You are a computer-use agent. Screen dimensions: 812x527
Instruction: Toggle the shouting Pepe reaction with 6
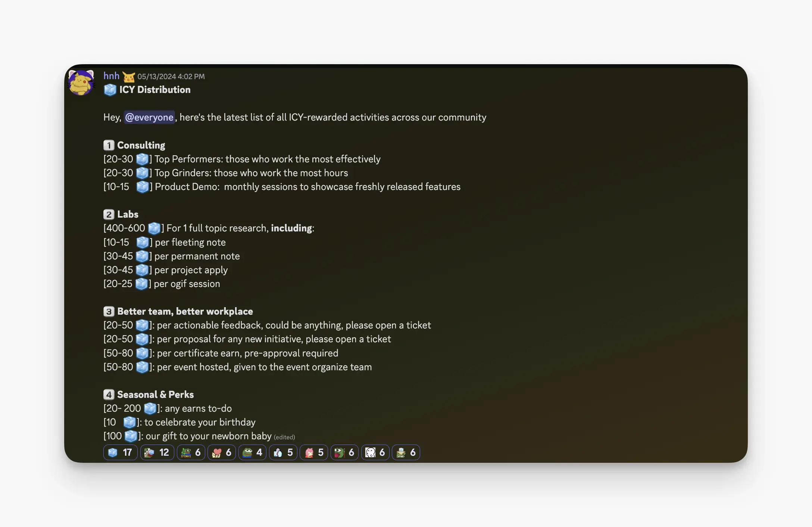(344, 452)
